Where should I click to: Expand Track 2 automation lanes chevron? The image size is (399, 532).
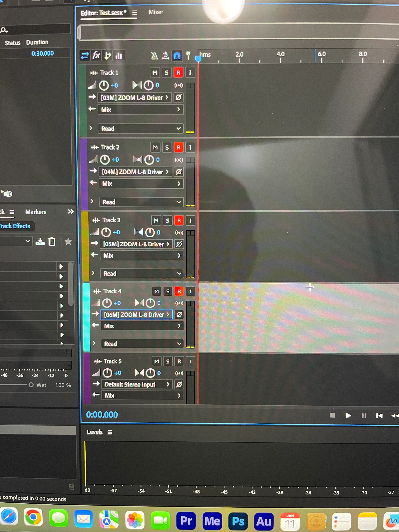point(92,201)
